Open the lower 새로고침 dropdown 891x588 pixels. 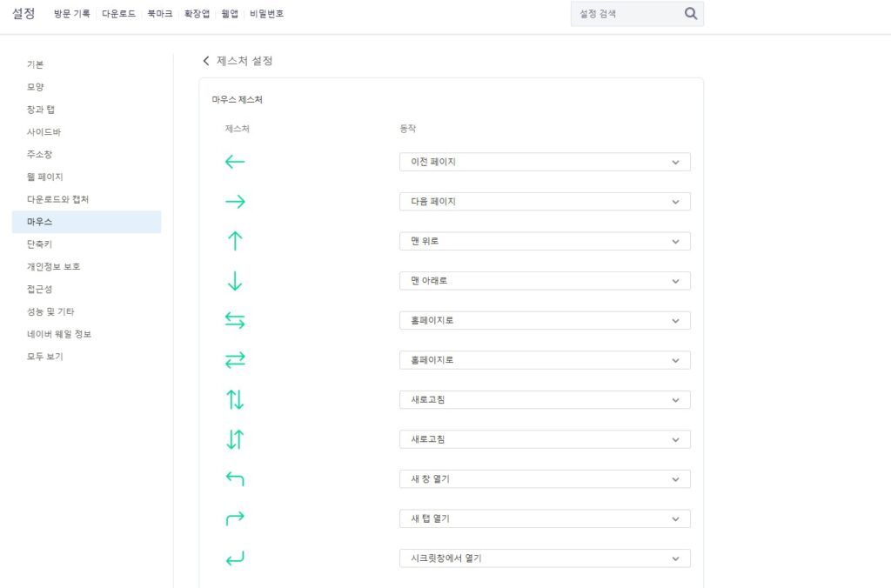[x=545, y=439]
